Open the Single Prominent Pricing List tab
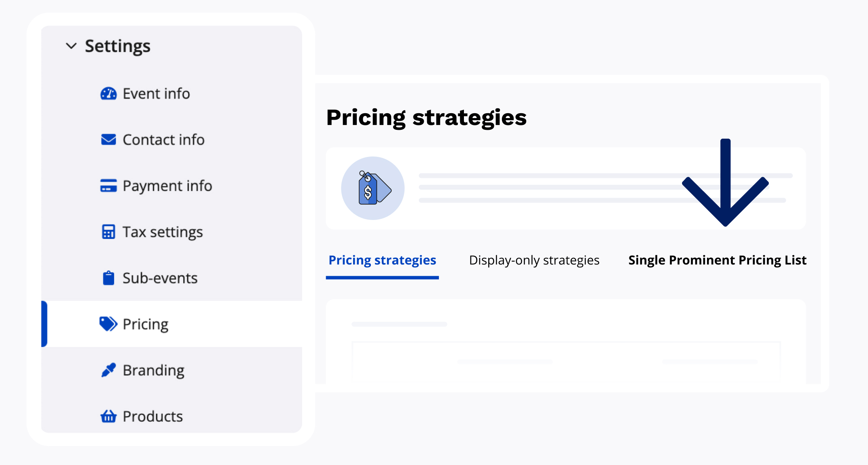The height and width of the screenshot is (465, 868). [x=717, y=260]
